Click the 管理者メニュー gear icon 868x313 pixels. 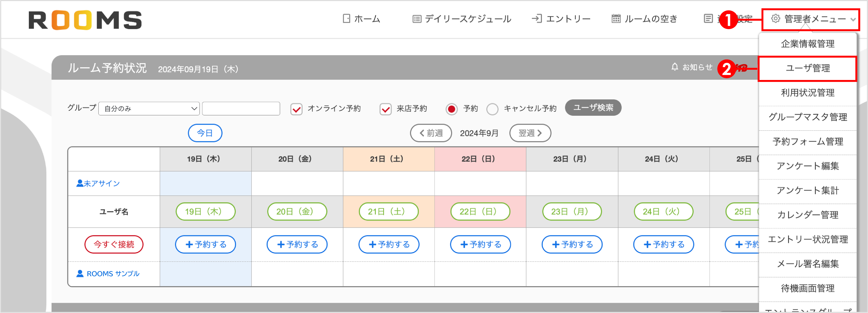point(775,19)
